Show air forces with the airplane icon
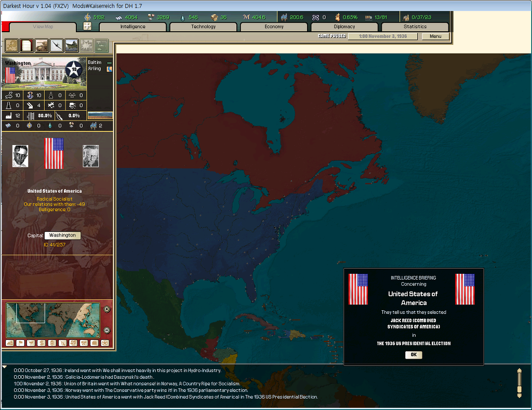This screenshot has height=410, width=532. 57,45
